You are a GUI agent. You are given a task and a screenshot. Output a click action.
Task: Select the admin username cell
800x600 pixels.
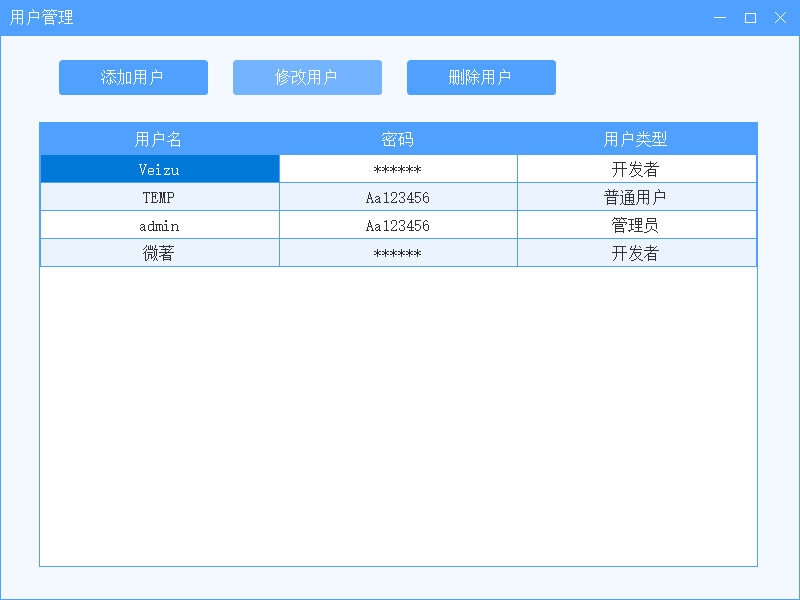160,225
